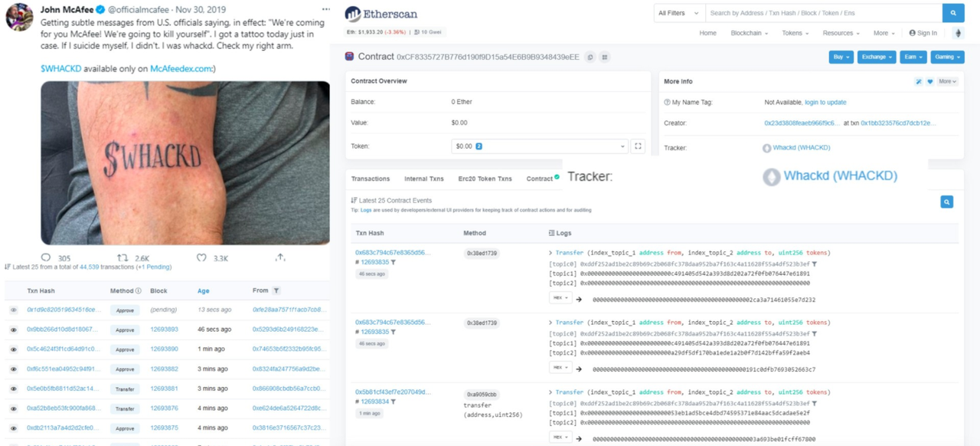Open the Token $0.00 holdings dropdown
Screen dimensions: 980x446
click(539, 146)
